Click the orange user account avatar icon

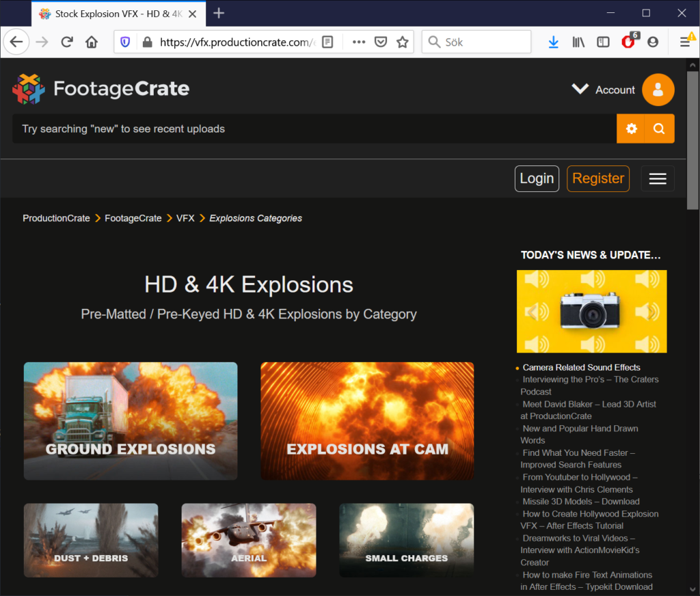[x=658, y=90]
